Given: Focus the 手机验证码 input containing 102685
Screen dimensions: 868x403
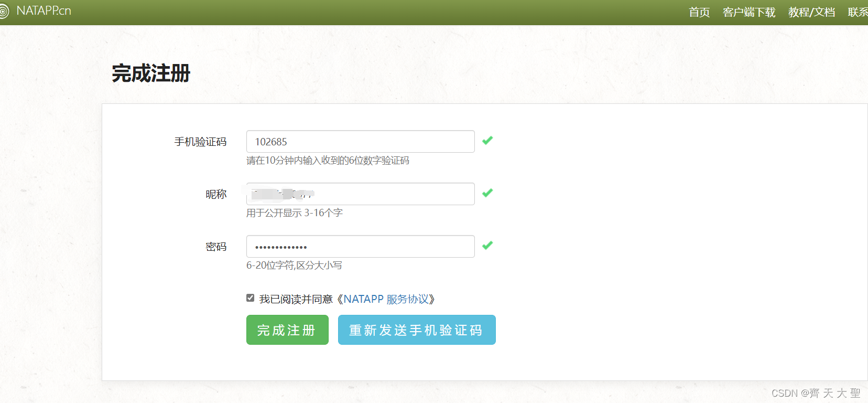Looking at the screenshot, I should tap(361, 142).
